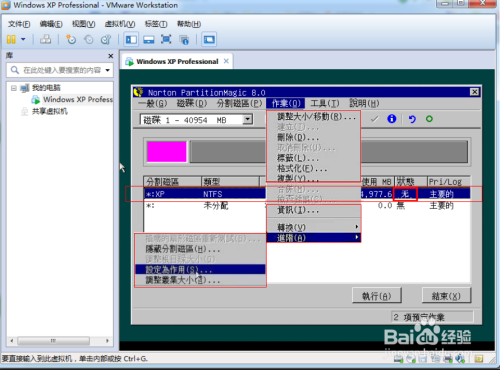Choose 調整大小/移動(R)... from menu
This screenshot has height=370, width=500.
tap(316, 117)
